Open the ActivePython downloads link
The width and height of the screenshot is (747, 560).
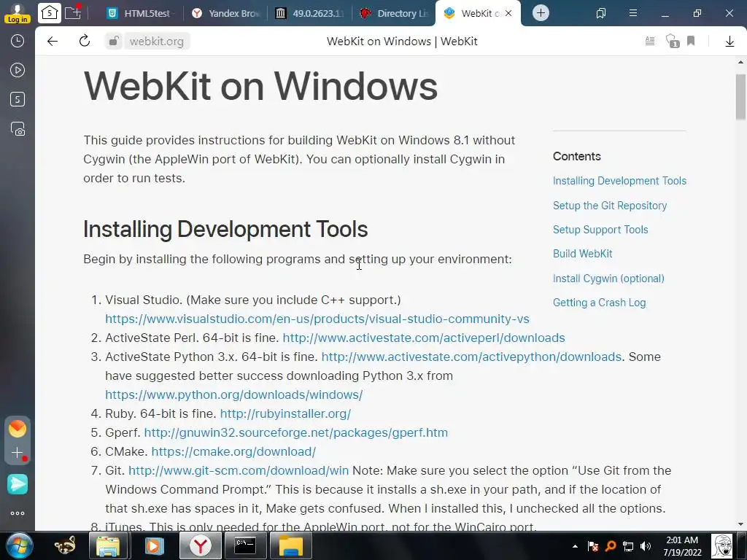pos(471,357)
